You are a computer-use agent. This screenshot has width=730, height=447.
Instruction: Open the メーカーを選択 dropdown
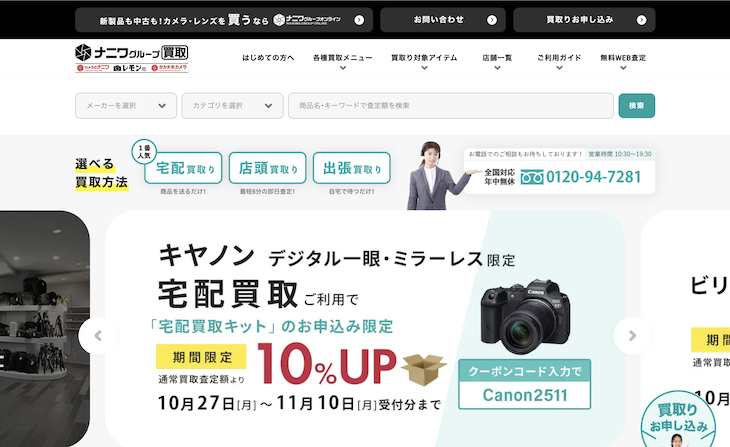coord(126,106)
